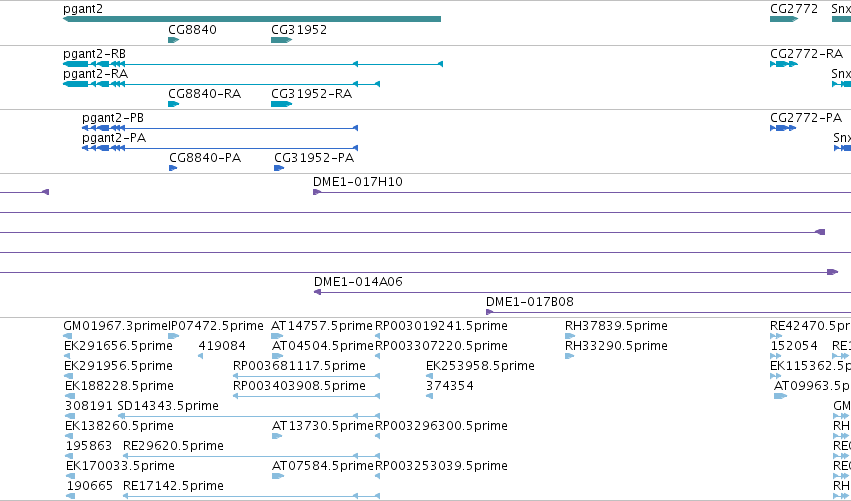Click the CG8840 gene arrow glyph
Image resolution: width=851 pixels, height=501 pixels.
(174, 40)
